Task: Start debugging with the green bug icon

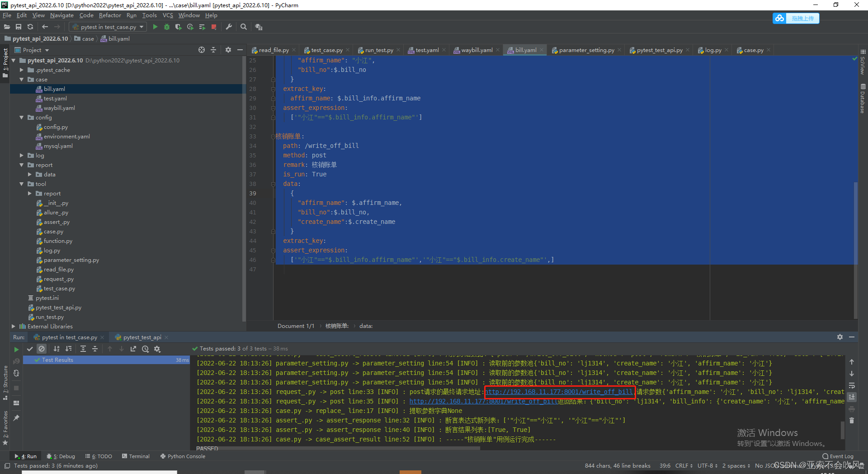Action: 167,27
